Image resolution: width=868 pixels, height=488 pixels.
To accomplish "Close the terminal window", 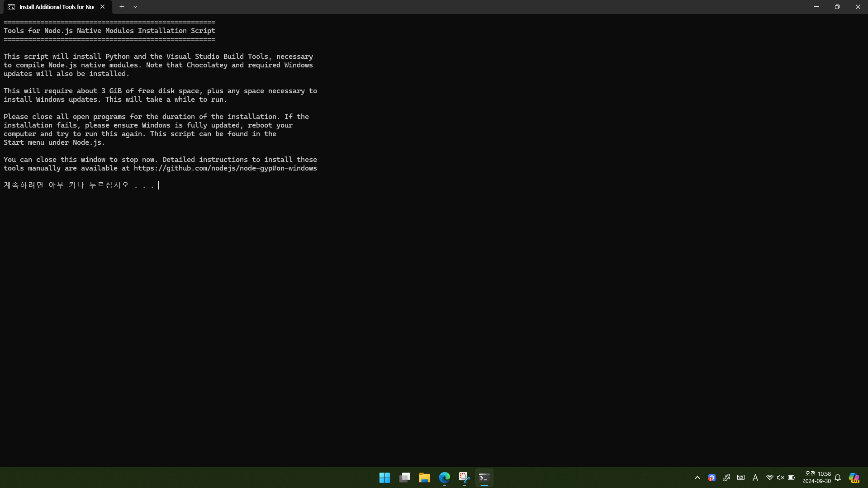I will point(858,7).
